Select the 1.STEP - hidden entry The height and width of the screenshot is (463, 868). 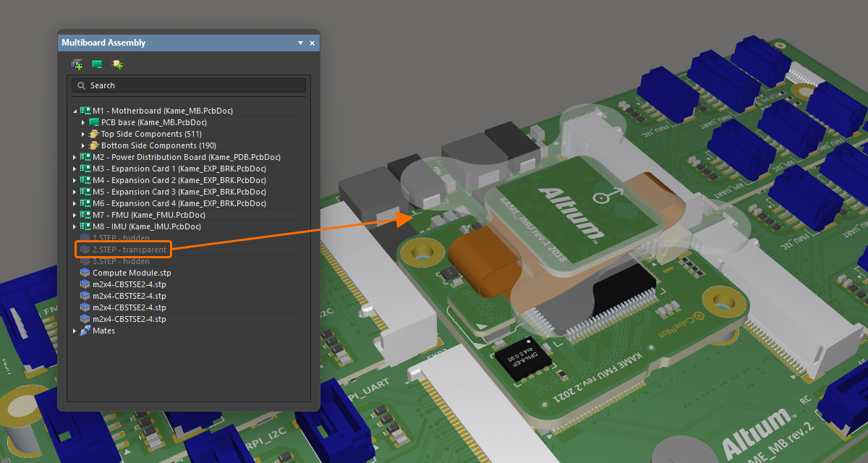click(121, 238)
